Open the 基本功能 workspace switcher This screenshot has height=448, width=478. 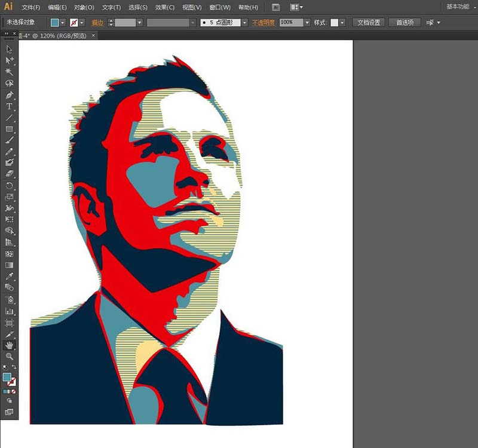pos(460,7)
